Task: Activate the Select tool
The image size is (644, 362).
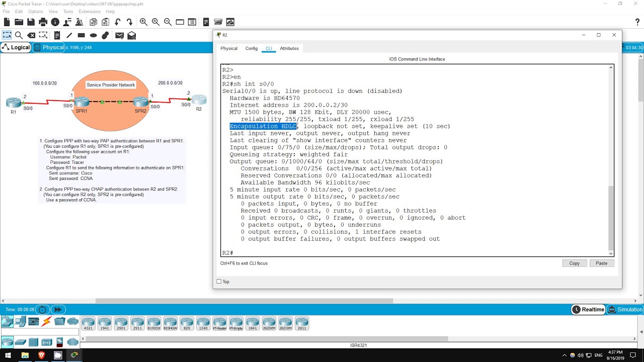Action: coord(7,35)
